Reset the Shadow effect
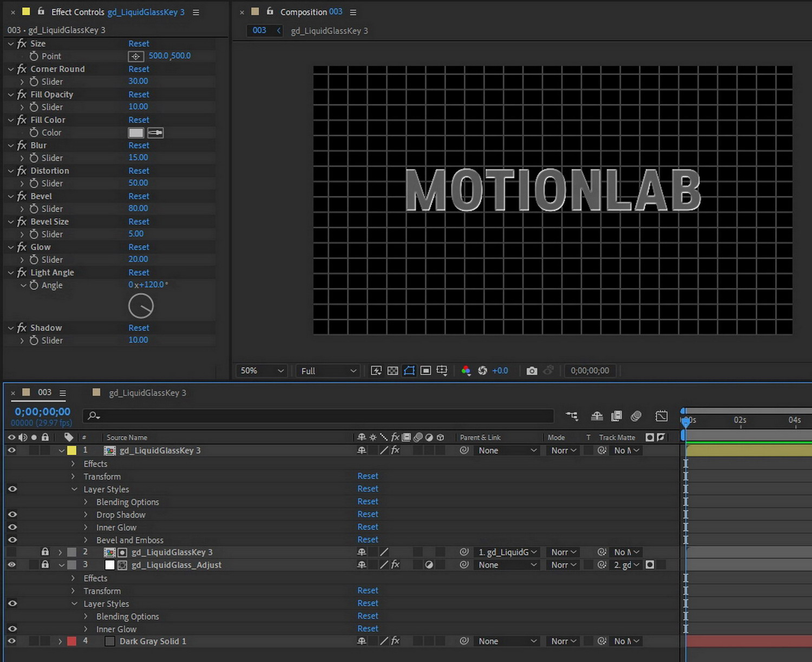This screenshot has width=812, height=662. coord(139,327)
